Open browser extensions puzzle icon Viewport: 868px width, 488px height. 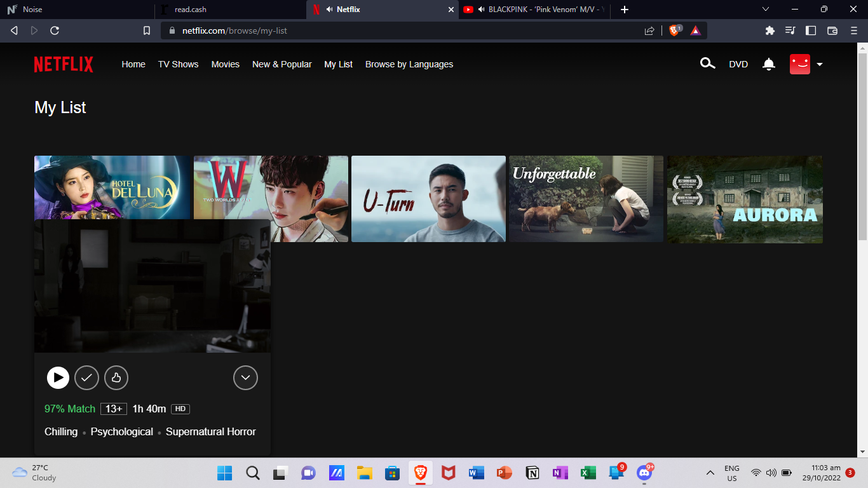tap(770, 30)
